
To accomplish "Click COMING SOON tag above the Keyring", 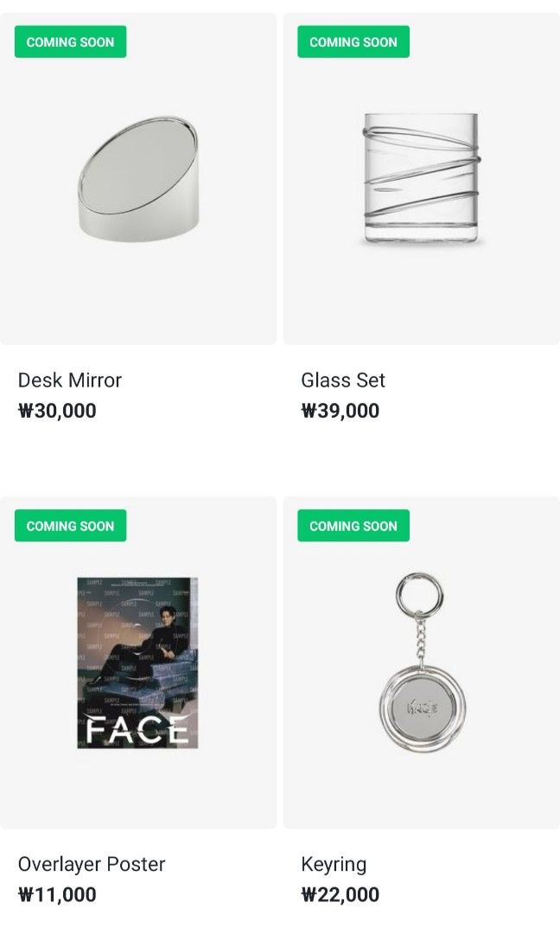I will point(353,526).
